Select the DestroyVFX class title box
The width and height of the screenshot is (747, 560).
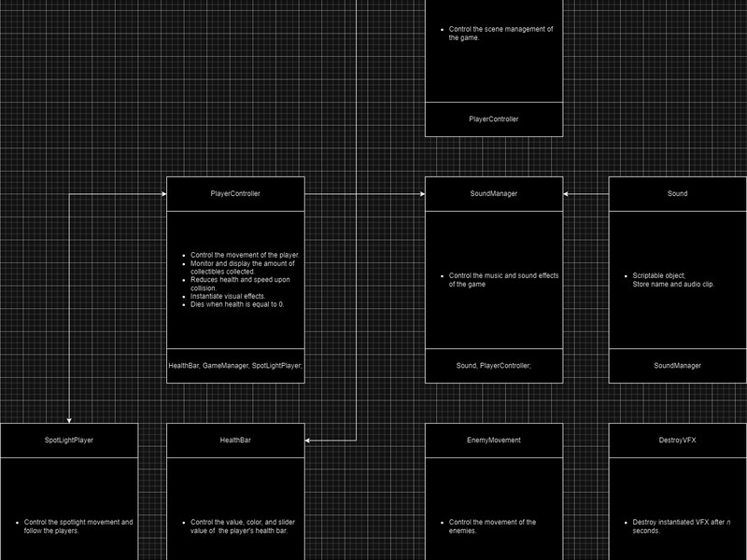pos(677,440)
